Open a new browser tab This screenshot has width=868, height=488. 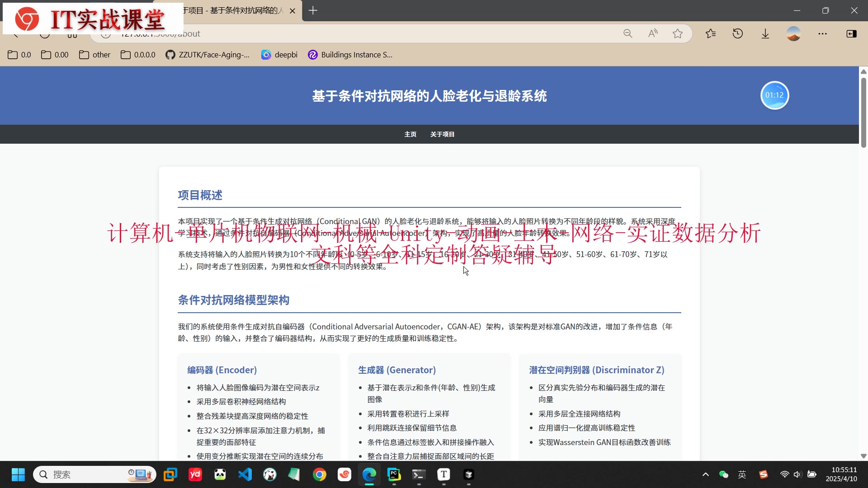[313, 10]
